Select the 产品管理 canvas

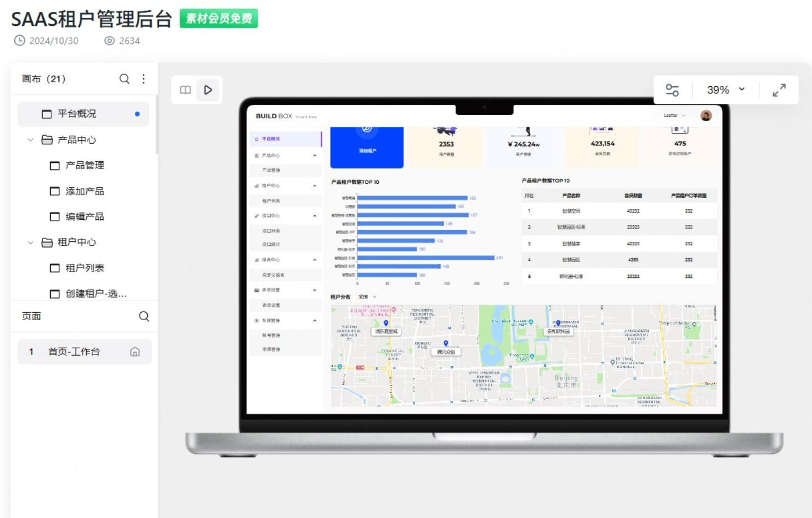[85, 165]
